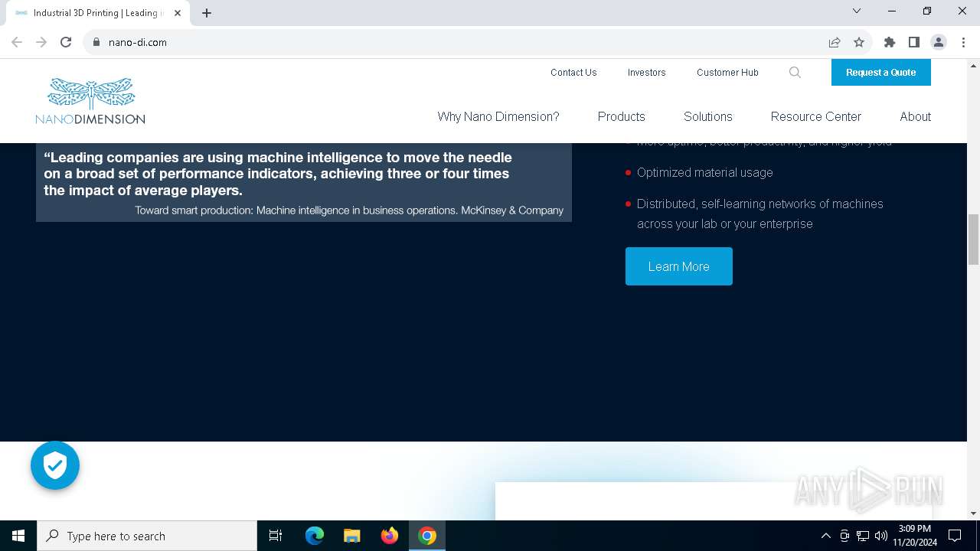Viewport: 980px width, 551px height.
Task: Open the Resource Center menu
Action: (x=816, y=116)
